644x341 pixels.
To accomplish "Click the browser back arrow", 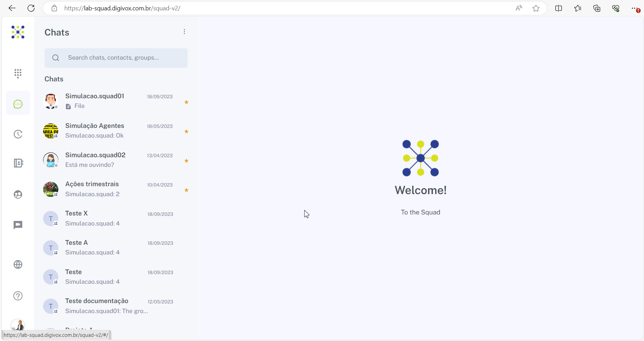I will point(12,8).
